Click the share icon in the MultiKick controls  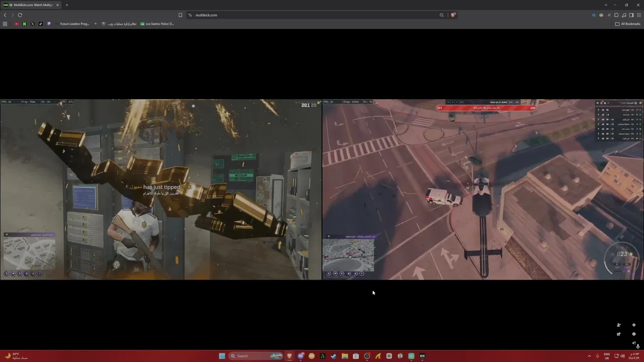click(x=619, y=334)
